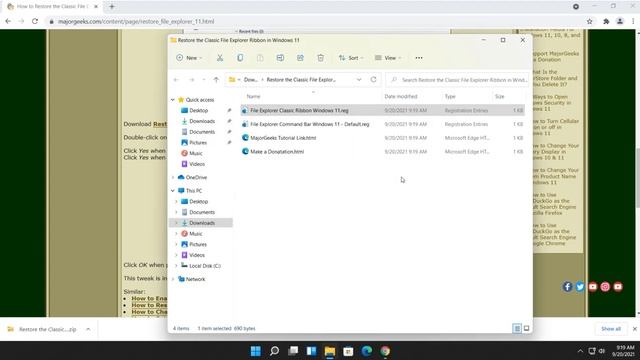The height and width of the screenshot is (360, 640).
Task: Open Task View on taskbar
Action: pyautogui.click(x=293, y=351)
